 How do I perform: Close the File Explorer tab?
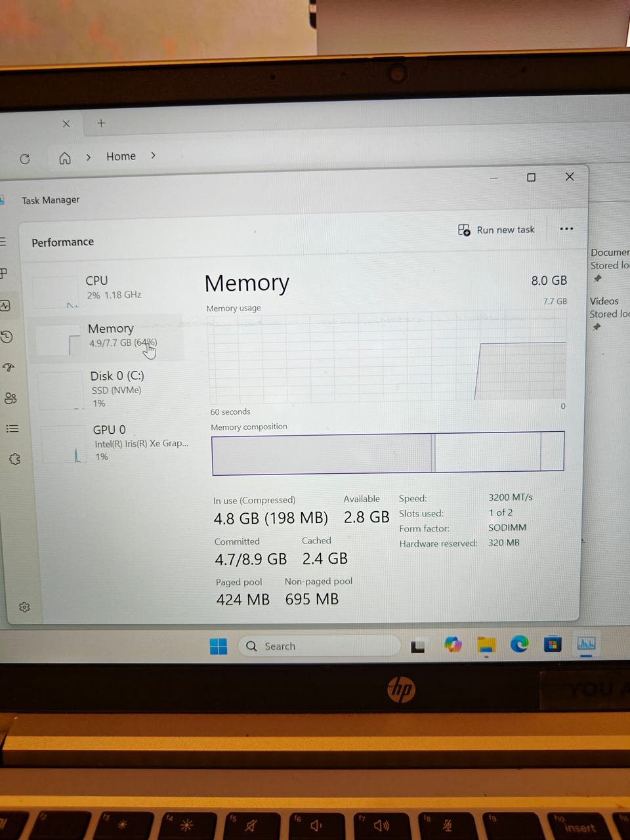coord(66,123)
